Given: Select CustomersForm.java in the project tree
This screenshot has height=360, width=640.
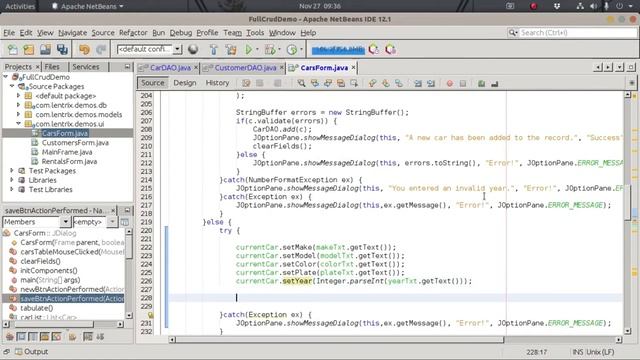Looking at the screenshot, I should coord(75,142).
